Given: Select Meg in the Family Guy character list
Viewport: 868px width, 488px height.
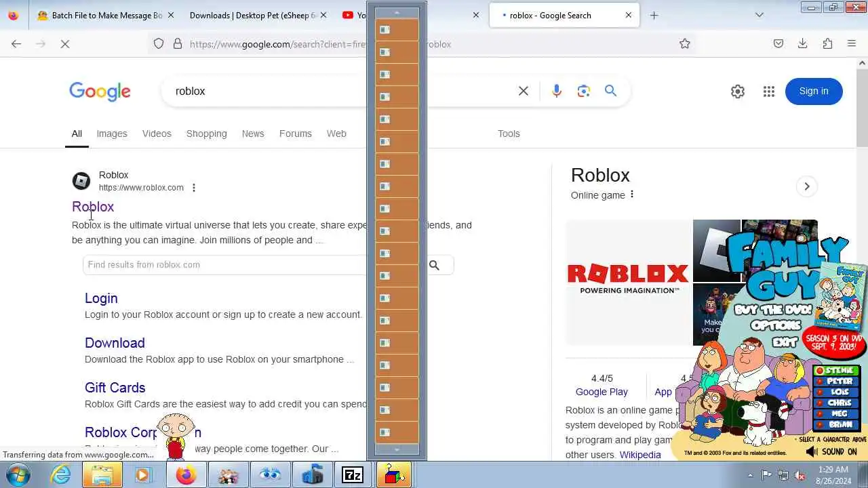Looking at the screenshot, I should click(837, 414).
